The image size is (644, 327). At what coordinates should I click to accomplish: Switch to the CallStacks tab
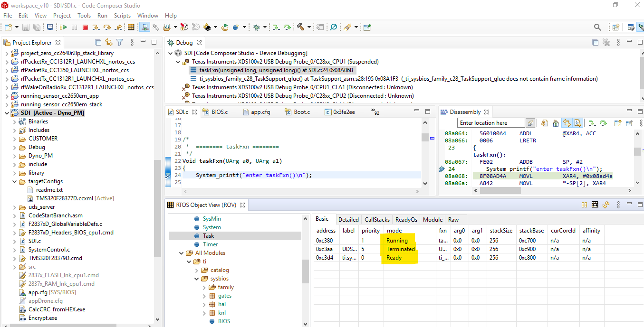coord(376,219)
